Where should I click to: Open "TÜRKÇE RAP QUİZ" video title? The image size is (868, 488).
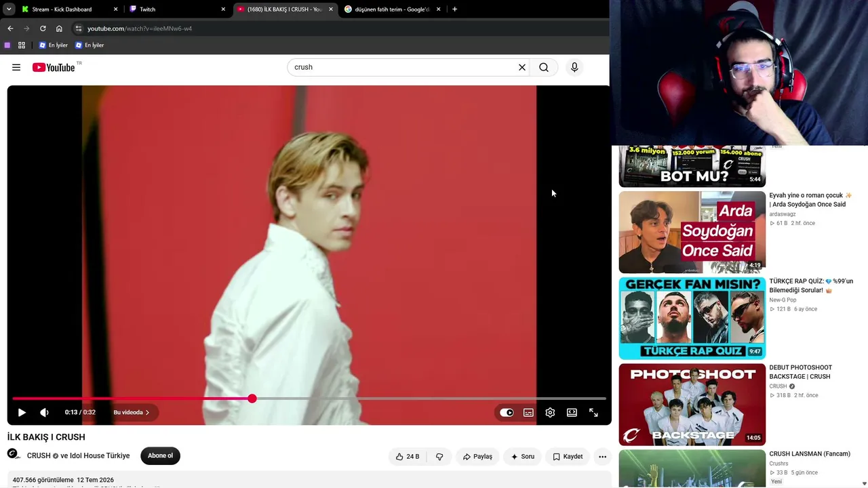(x=811, y=286)
